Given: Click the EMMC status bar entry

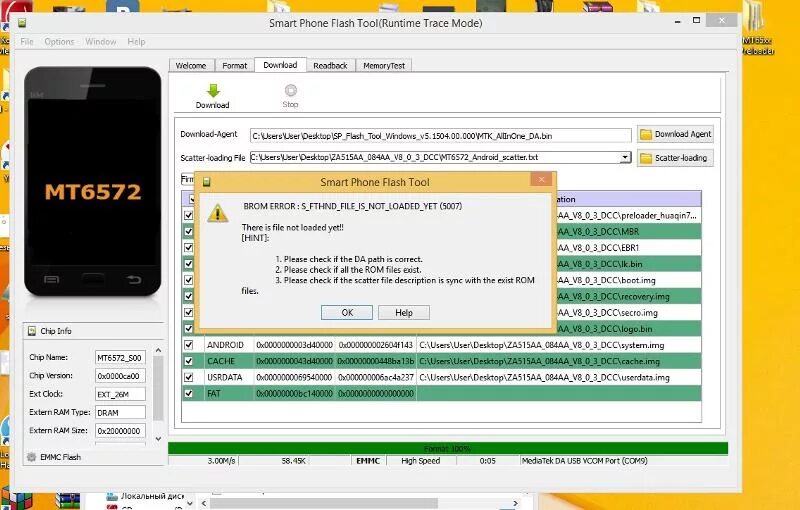Looking at the screenshot, I should click(x=368, y=461).
